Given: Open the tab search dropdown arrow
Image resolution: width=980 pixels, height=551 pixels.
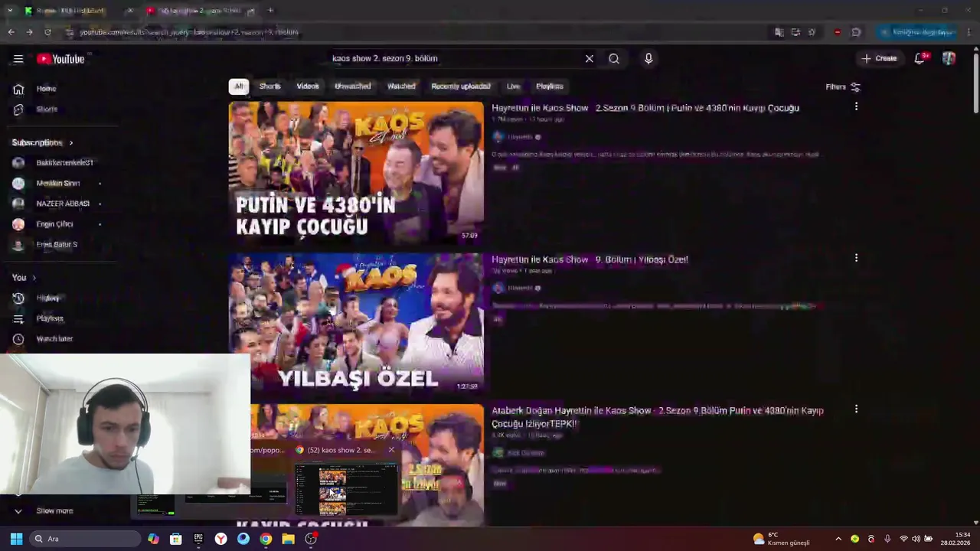Looking at the screenshot, I should pyautogui.click(x=9, y=11).
